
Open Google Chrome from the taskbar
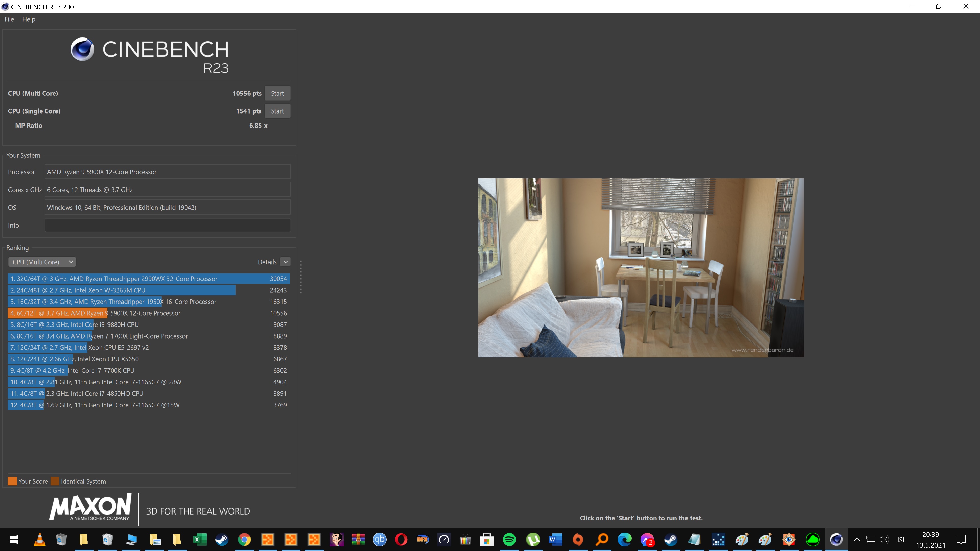[245, 540]
